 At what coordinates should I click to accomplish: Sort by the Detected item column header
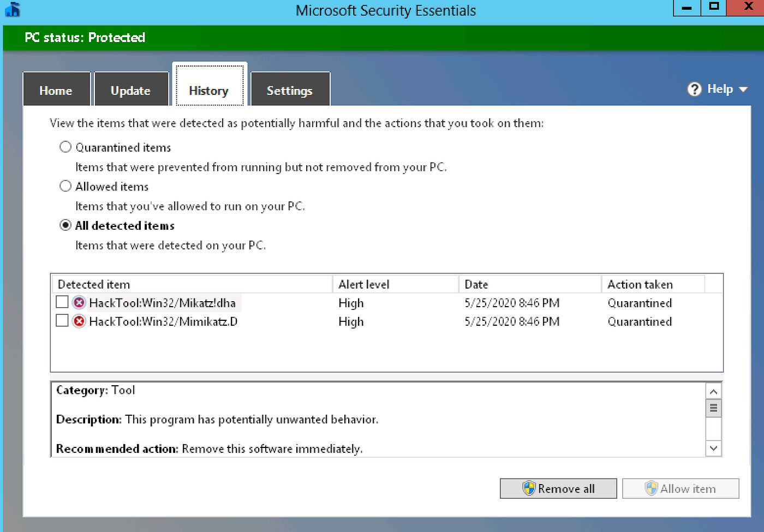point(192,284)
